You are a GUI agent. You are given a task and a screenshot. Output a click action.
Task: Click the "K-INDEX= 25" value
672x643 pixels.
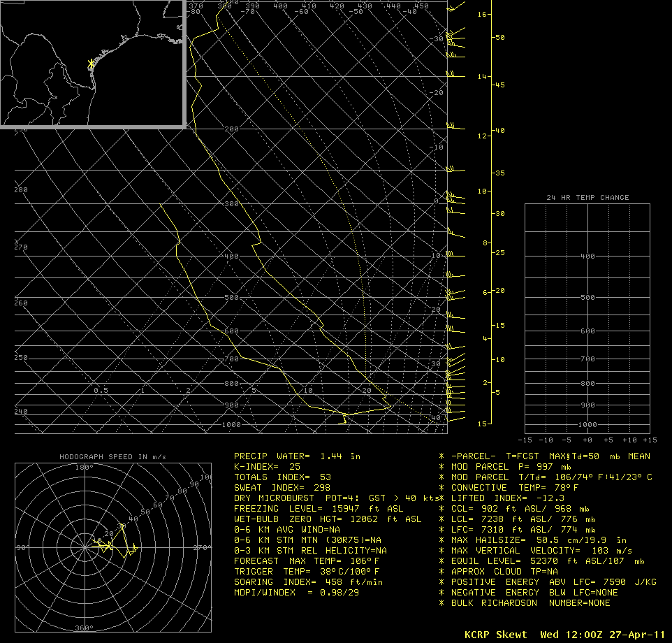267,467
